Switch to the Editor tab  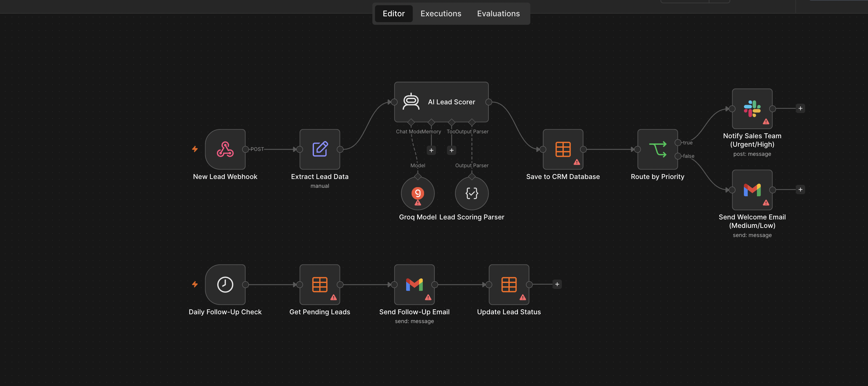(393, 13)
